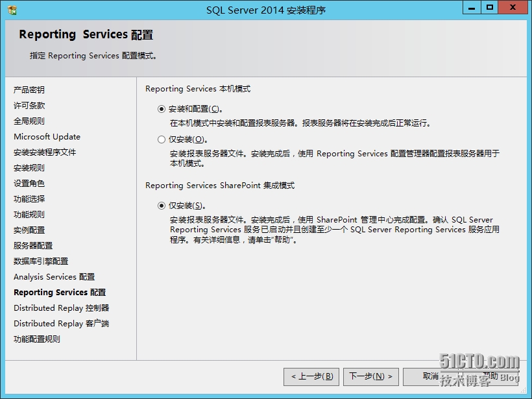Click Distributed Replay 客户端 step in sidebar

(x=62, y=324)
